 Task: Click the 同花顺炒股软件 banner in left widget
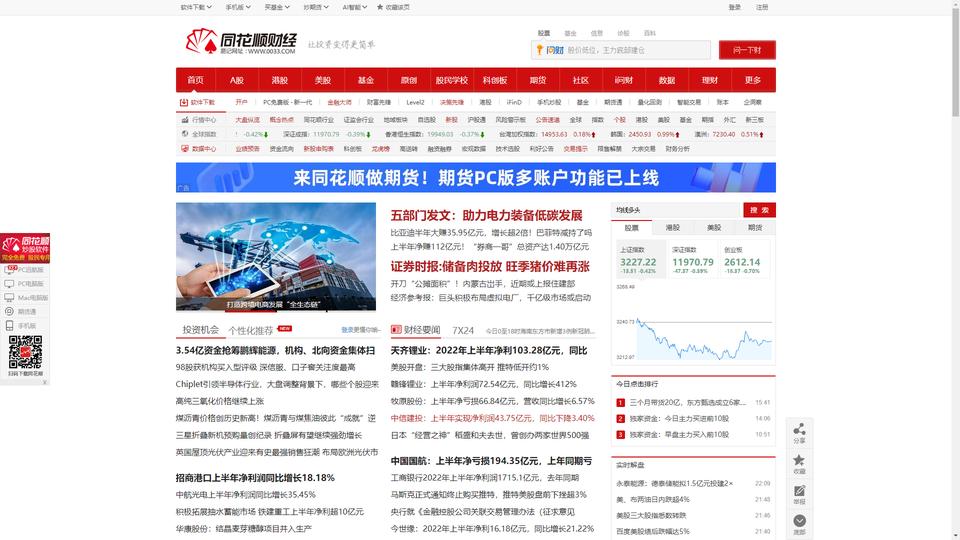tap(25, 248)
